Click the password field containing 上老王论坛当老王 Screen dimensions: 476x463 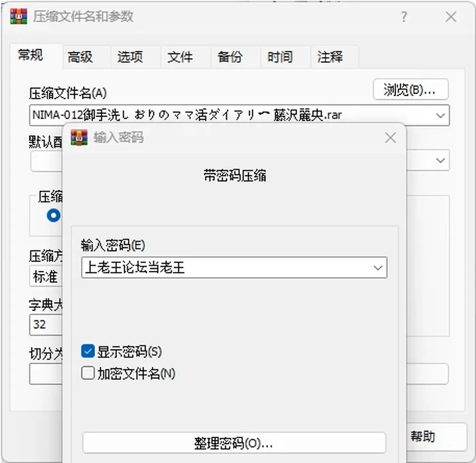pos(234,267)
